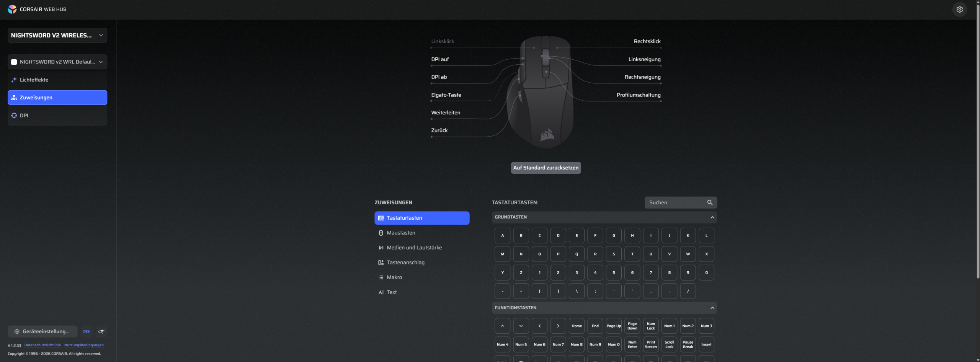
Task: Open the NIGHTSWORD v2 WRL Default profile dropdown
Action: coord(57,62)
